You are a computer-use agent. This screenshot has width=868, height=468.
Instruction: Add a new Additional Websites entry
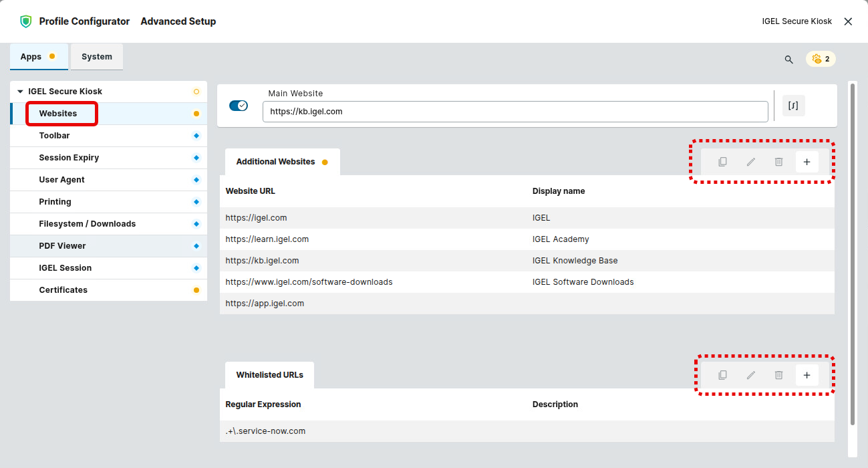pyautogui.click(x=807, y=162)
